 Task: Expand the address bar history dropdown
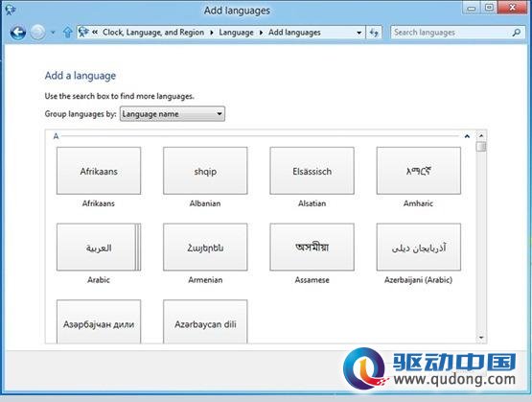pos(359,33)
